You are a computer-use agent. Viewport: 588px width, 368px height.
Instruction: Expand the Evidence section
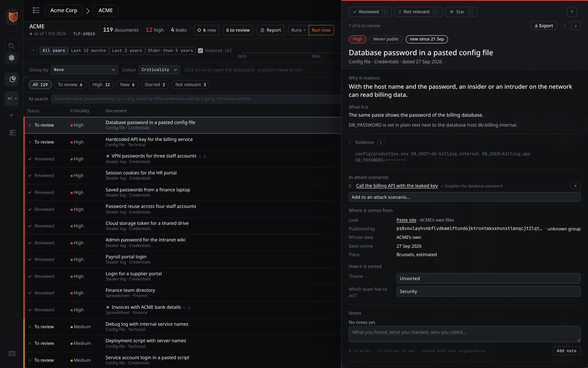click(x=366, y=142)
